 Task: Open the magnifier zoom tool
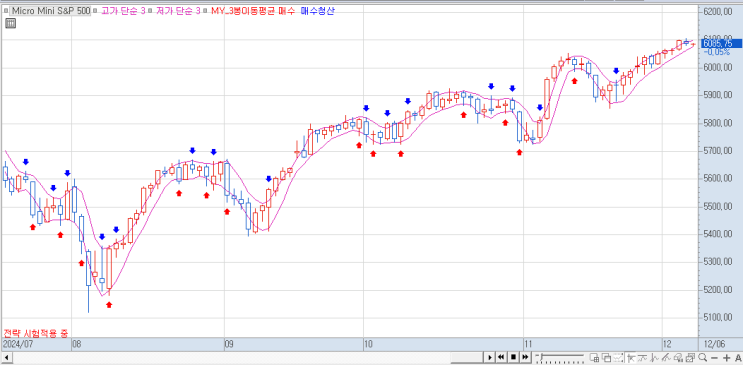[702, 357]
